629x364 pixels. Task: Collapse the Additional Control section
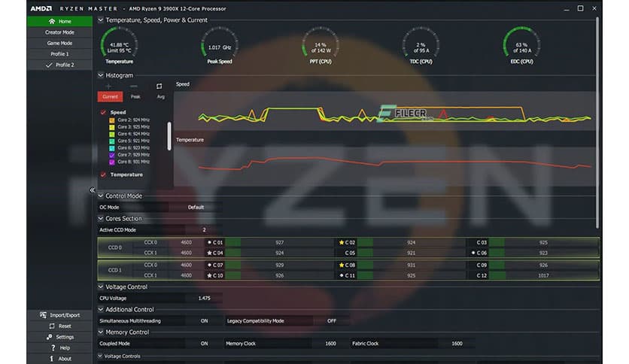[101, 310]
